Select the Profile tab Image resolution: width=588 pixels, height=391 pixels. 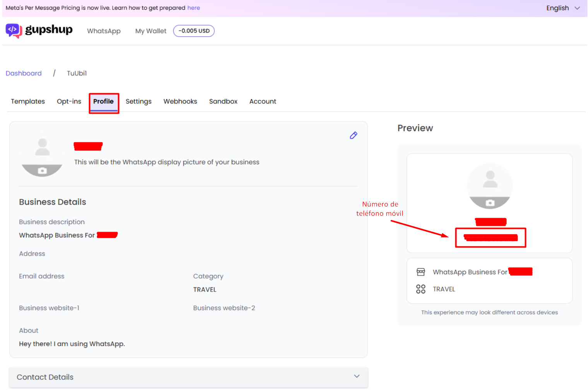(103, 101)
